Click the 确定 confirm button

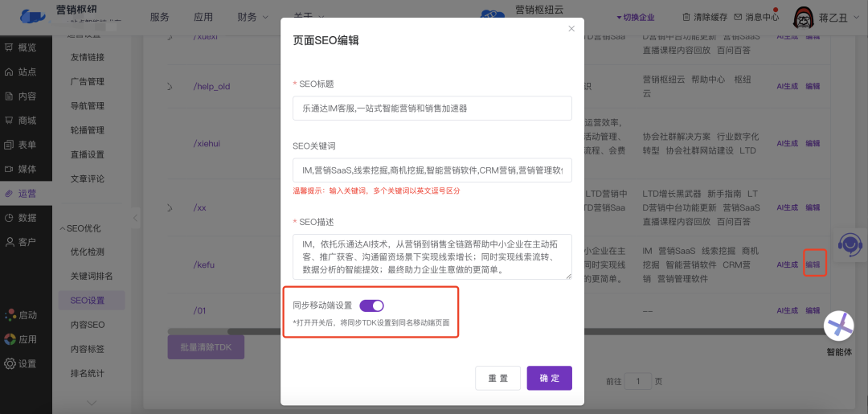pyautogui.click(x=549, y=378)
